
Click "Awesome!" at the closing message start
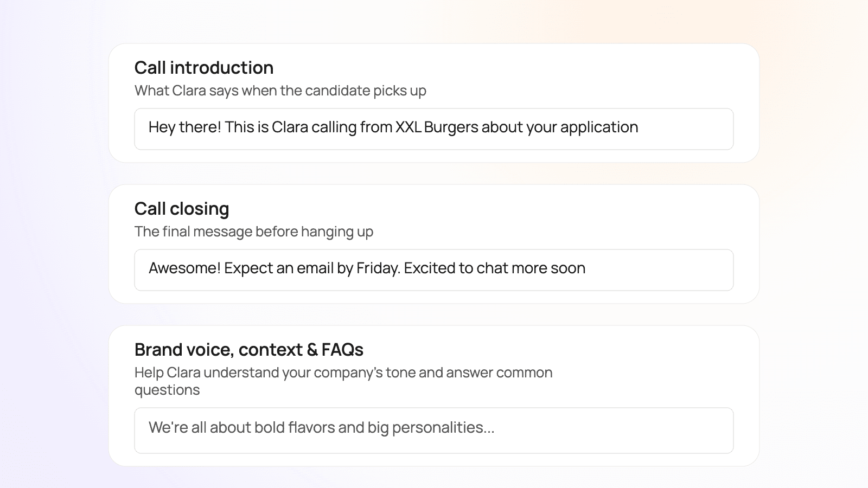[x=184, y=268]
